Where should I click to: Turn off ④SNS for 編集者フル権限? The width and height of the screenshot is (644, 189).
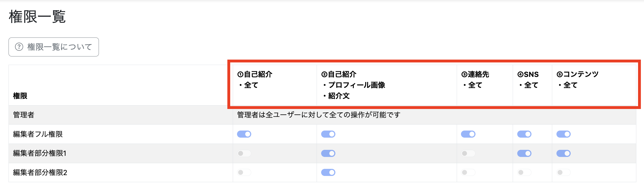click(524, 134)
